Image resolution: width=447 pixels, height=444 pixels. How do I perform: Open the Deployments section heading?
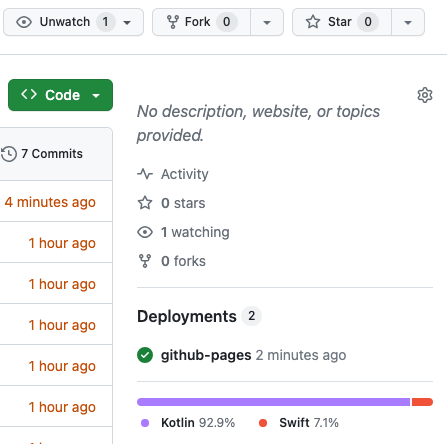click(x=187, y=316)
